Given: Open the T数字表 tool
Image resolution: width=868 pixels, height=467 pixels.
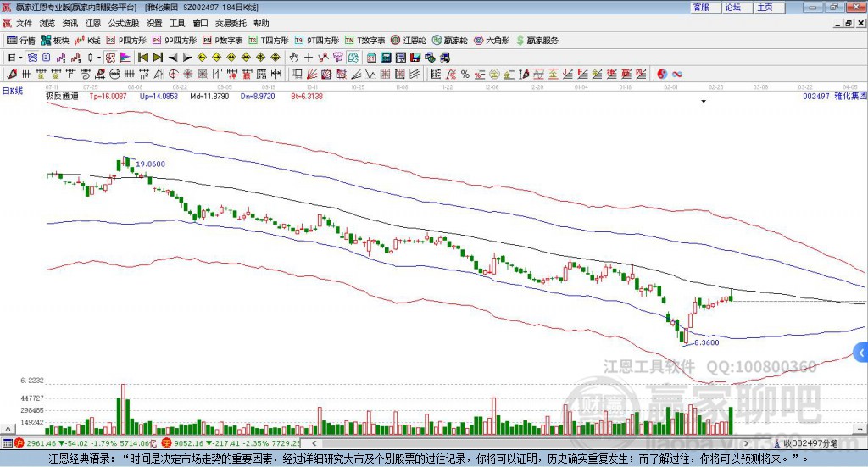Looking at the screenshot, I should point(364,41).
